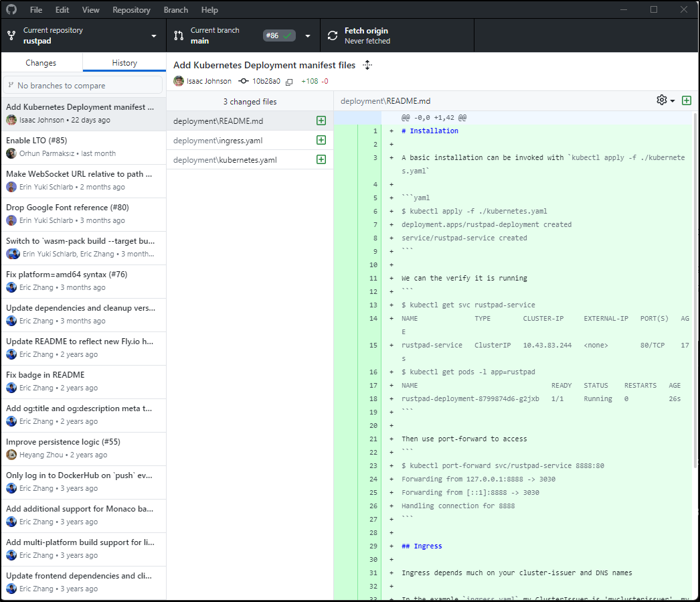Click the expand commit summary icon
Screen dimensions: 700x602
[x=367, y=65]
